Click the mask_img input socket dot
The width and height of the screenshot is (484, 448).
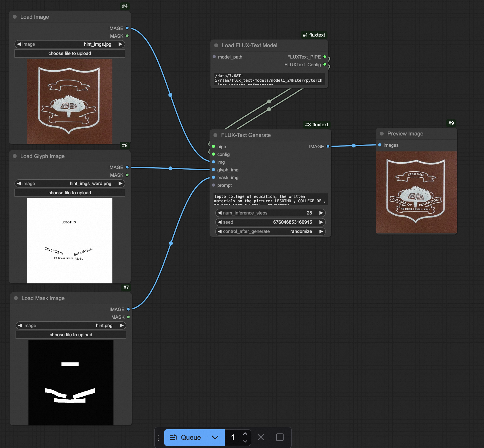click(213, 177)
